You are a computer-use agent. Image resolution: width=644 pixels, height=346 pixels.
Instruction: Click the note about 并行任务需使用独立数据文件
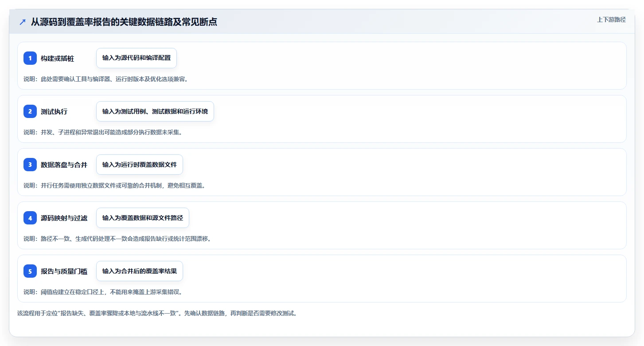(x=114, y=185)
